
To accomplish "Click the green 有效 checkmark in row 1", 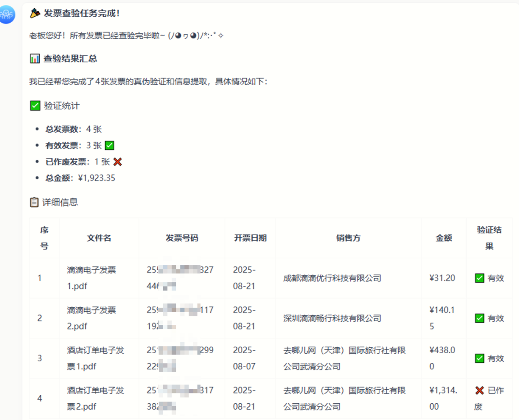I will [480, 278].
